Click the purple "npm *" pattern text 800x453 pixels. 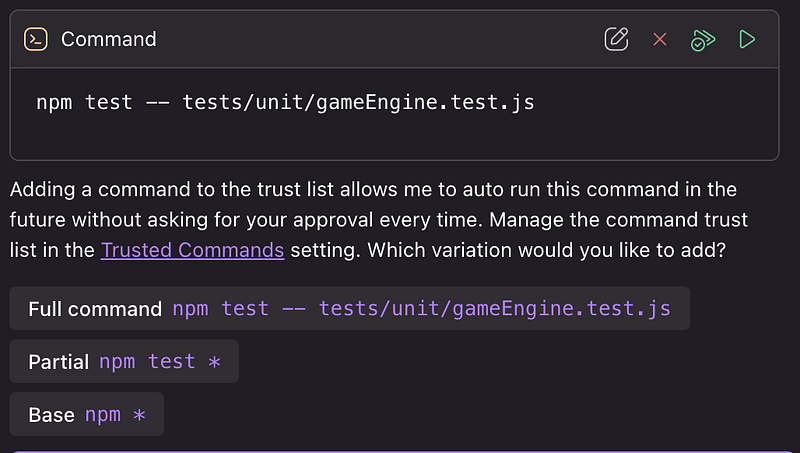click(x=114, y=414)
